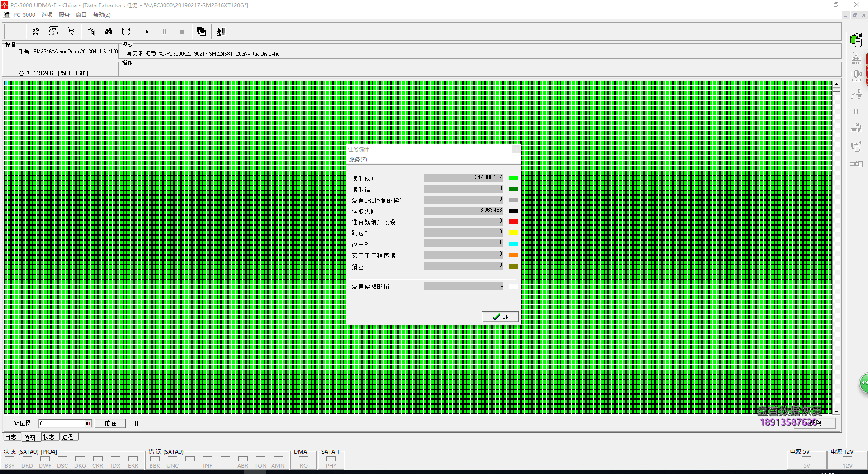Image resolution: width=868 pixels, height=474 pixels.
Task: Click gray no-CRC read swatch
Action: pyautogui.click(x=513, y=200)
